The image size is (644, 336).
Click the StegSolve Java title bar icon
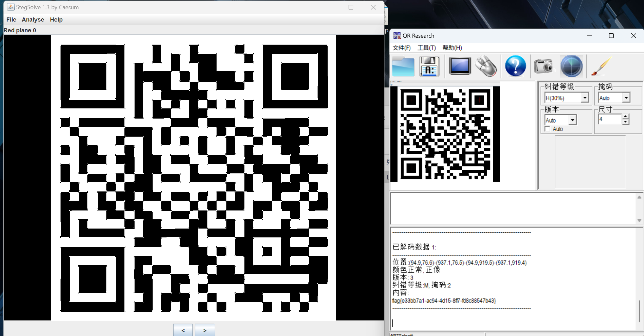pos(10,7)
